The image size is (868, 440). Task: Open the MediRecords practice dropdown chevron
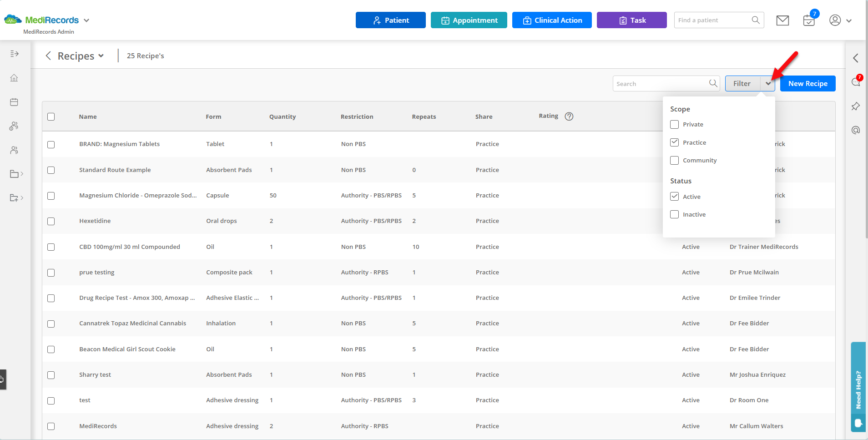point(86,20)
